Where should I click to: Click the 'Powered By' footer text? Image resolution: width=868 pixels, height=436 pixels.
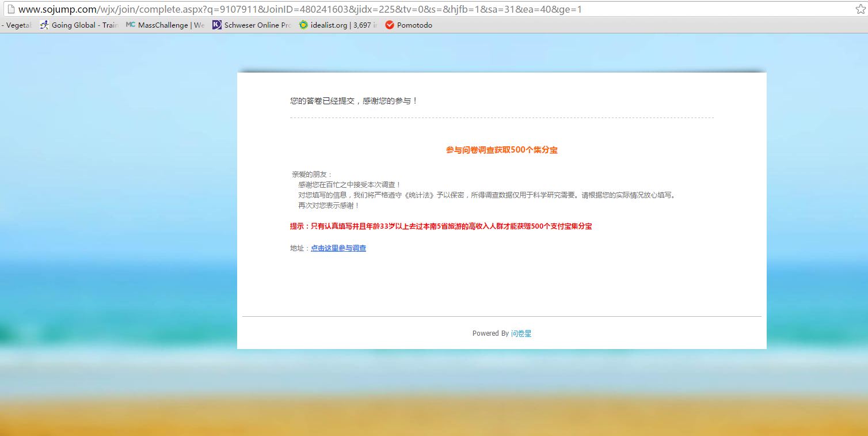pos(490,333)
